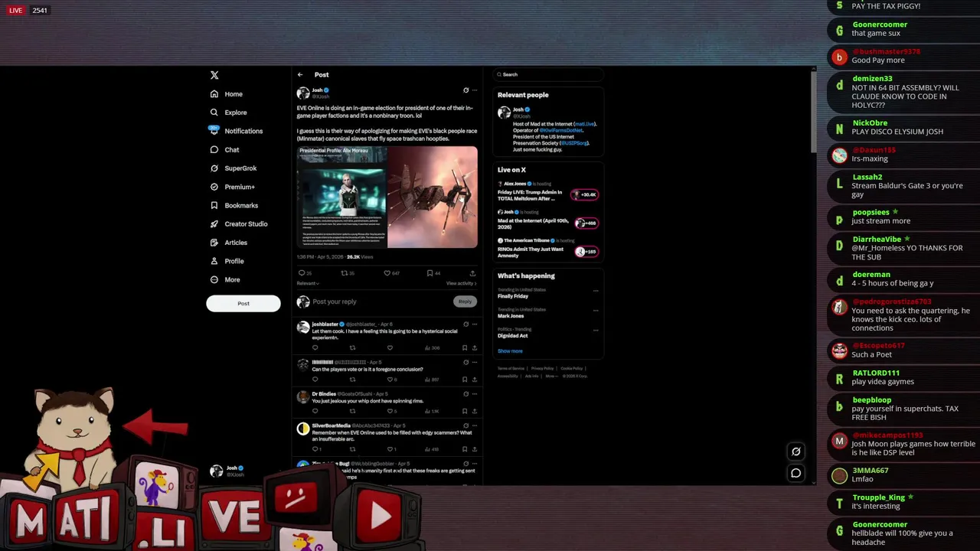
Task: Share the main post
Action: tap(472, 273)
